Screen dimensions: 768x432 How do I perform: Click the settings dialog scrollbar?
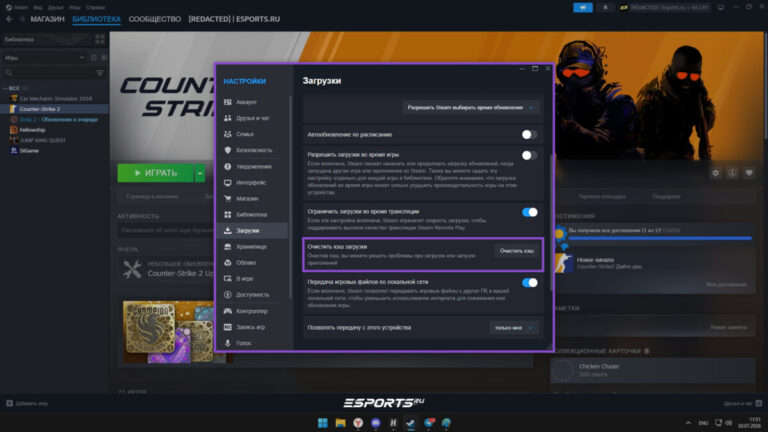click(551, 222)
